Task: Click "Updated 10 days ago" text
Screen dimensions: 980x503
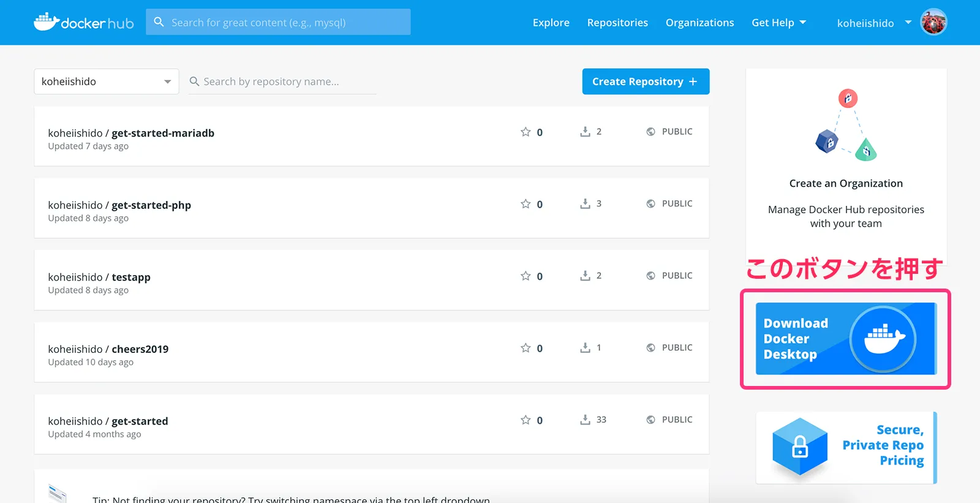Action: [x=91, y=363]
